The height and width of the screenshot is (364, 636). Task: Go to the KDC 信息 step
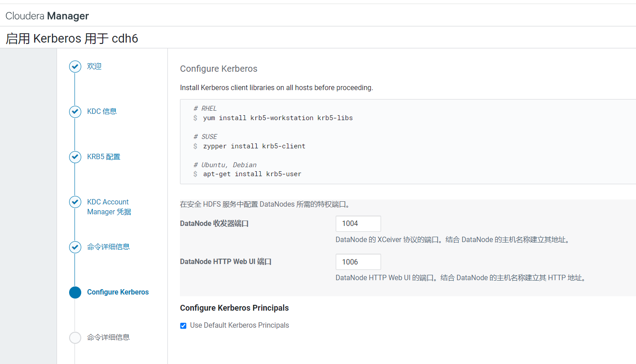[102, 111]
